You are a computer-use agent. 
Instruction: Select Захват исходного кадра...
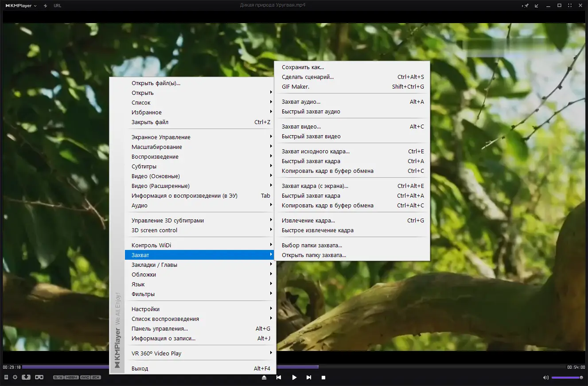pos(352,152)
